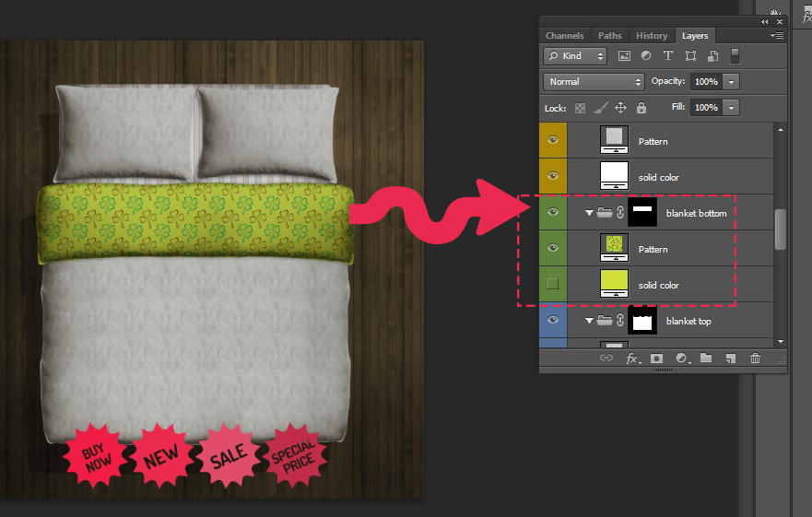Hide the blanket top group

coord(553,320)
